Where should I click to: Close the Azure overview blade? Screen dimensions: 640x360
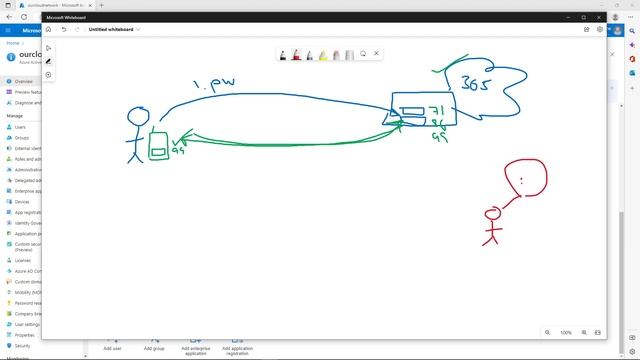pyautogui.click(x=612, y=54)
